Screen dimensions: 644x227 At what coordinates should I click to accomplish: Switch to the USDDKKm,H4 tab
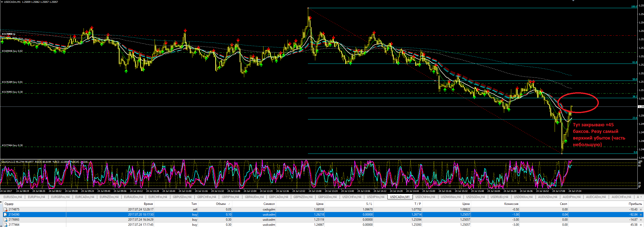(x=523, y=197)
